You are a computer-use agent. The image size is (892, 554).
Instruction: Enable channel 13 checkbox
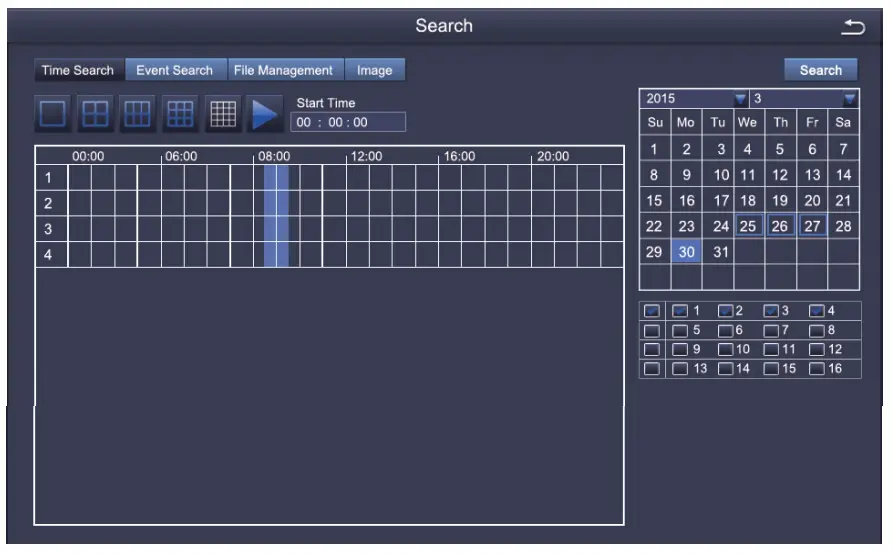(680, 369)
